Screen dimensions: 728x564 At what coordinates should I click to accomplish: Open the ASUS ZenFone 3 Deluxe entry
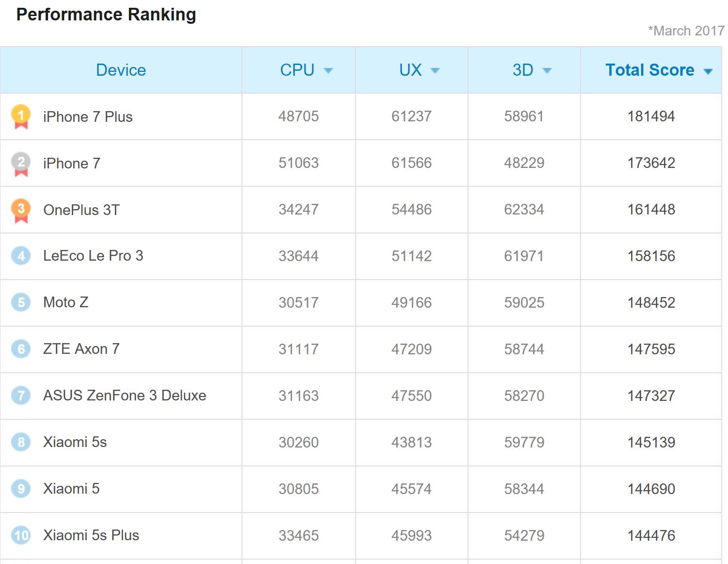click(125, 396)
